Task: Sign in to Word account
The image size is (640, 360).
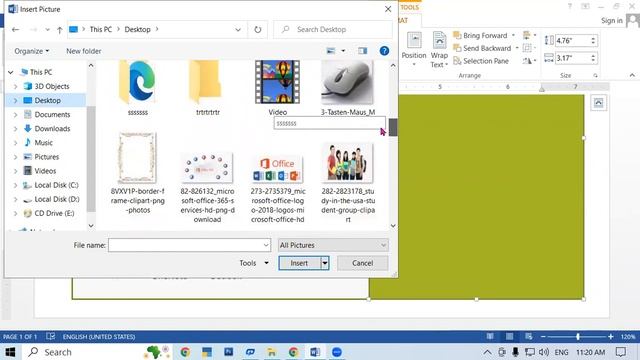Action: [x=612, y=20]
